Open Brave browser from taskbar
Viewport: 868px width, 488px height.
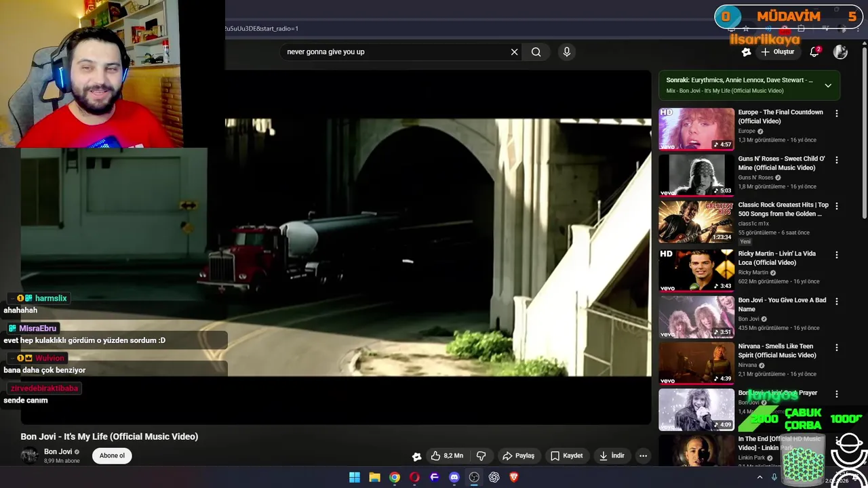514,477
